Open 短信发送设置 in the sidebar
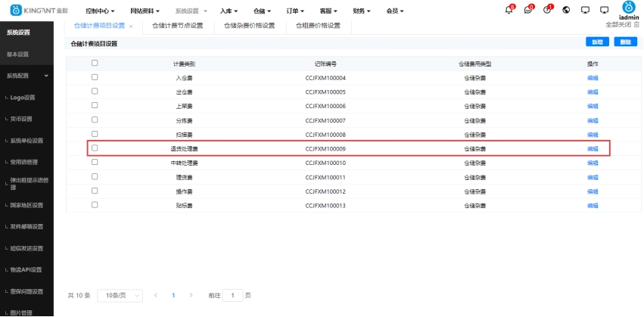The height and width of the screenshot is (317, 644). pyautogui.click(x=26, y=248)
